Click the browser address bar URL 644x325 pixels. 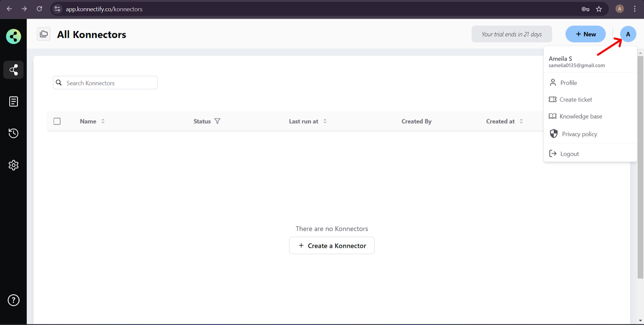[x=104, y=9]
